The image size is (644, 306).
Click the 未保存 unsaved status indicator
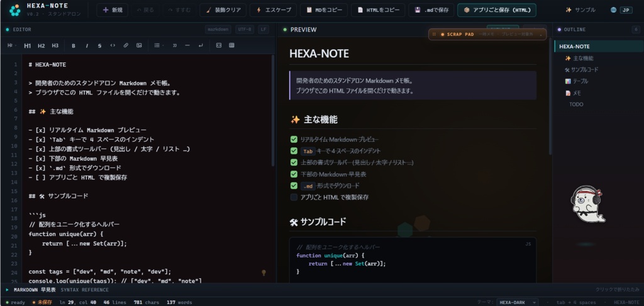(42, 302)
